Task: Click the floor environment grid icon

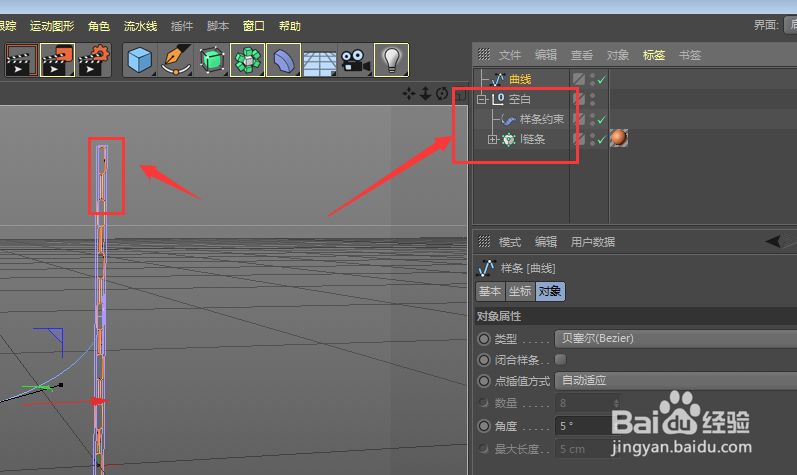Action: 320,62
